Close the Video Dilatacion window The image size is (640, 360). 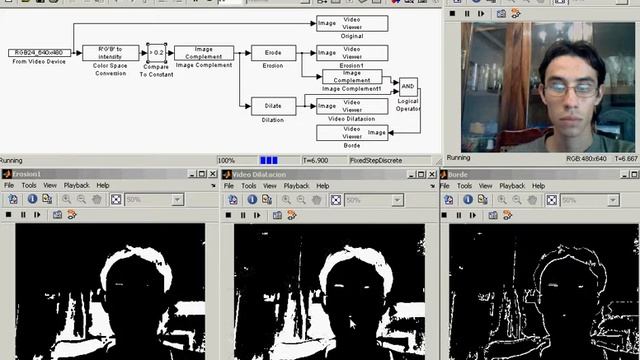click(432, 174)
